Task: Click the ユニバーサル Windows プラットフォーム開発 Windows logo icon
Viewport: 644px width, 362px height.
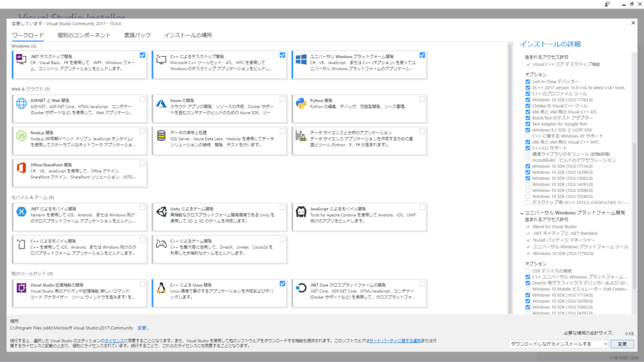Action: (x=301, y=59)
